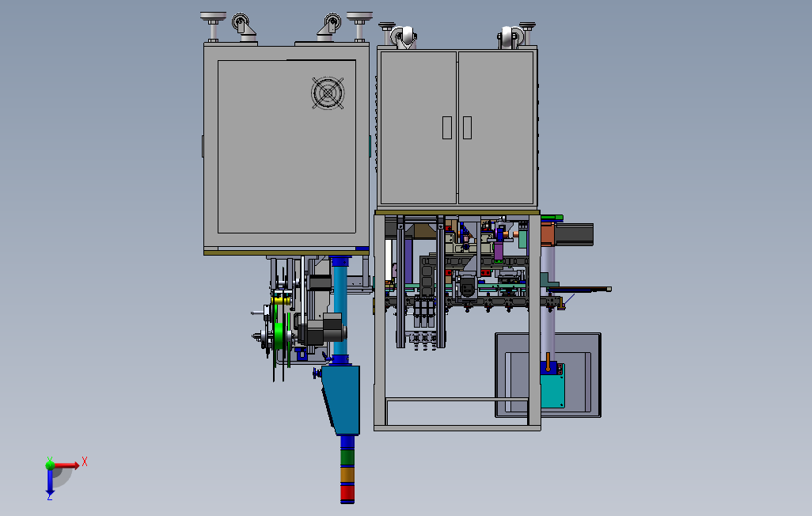Select the left door of the double-door cabinet
The width and height of the screenshot is (812, 516).
pyautogui.click(x=418, y=127)
